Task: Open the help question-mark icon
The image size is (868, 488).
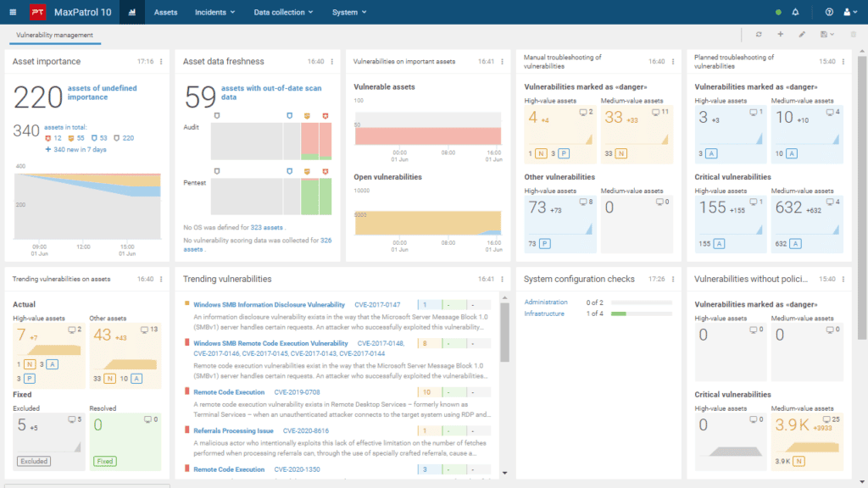Action: click(x=829, y=12)
